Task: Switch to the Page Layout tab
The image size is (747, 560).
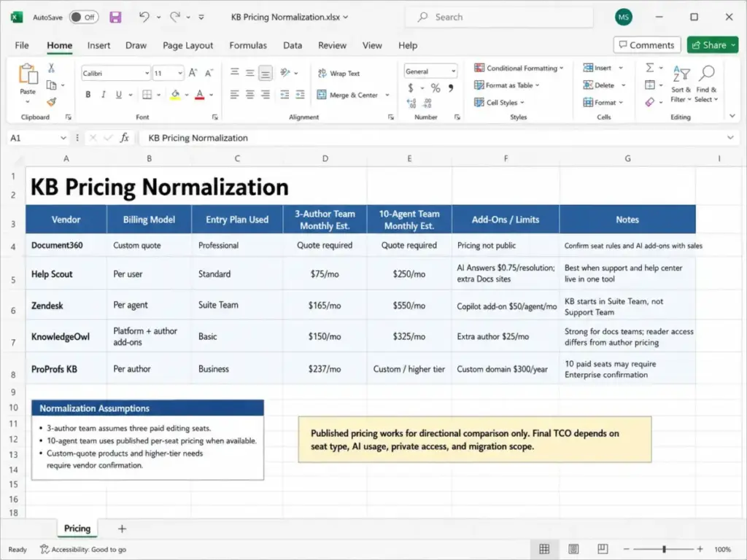Action: (x=187, y=45)
